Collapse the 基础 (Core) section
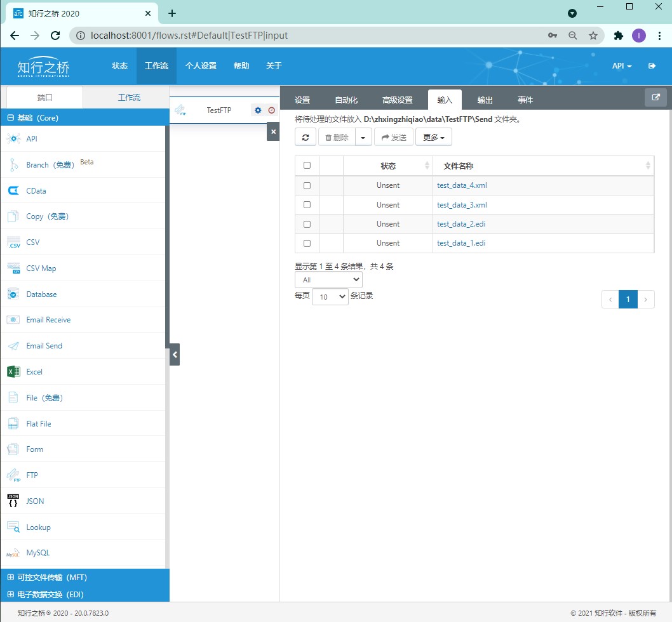Image resolution: width=672 pixels, height=622 pixels. (x=10, y=118)
